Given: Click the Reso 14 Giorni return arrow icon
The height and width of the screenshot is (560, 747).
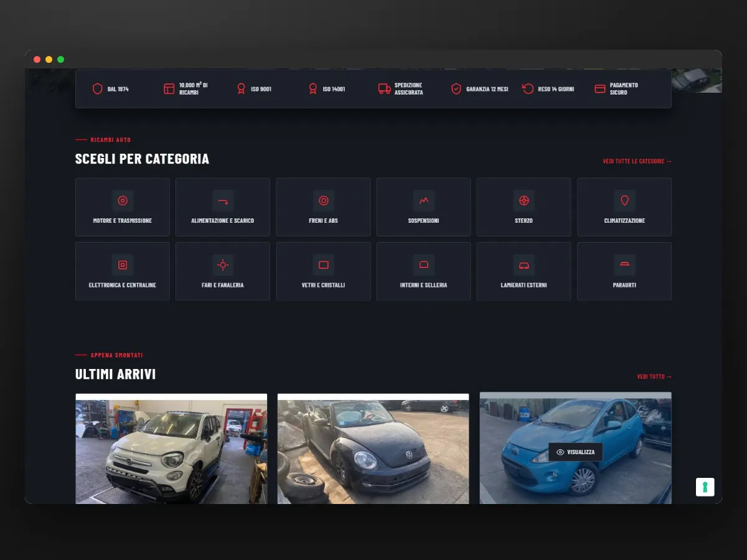Looking at the screenshot, I should [x=528, y=89].
